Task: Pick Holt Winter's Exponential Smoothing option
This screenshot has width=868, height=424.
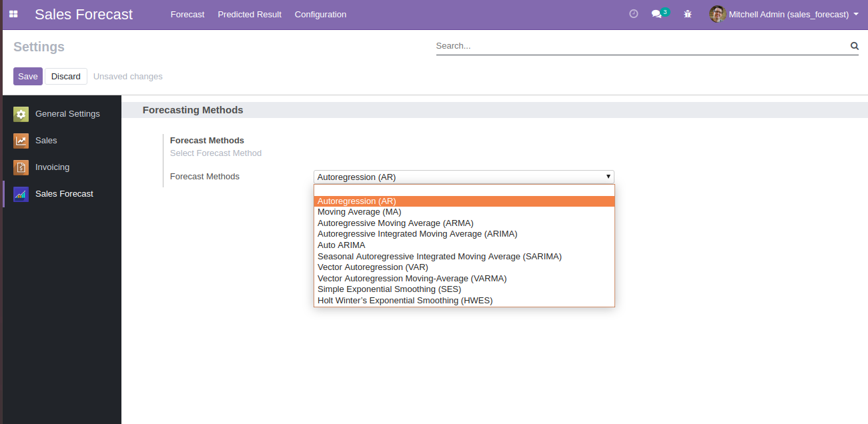Action: pyautogui.click(x=404, y=301)
